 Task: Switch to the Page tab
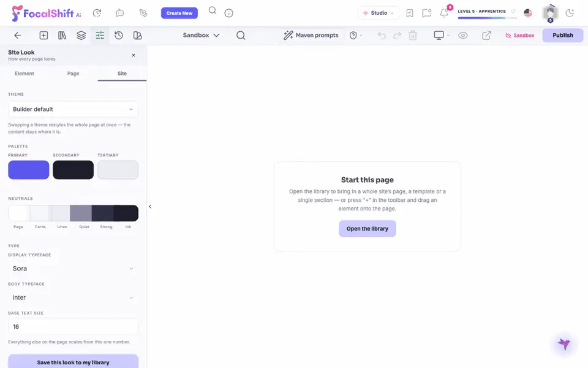click(x=73, y=74)
